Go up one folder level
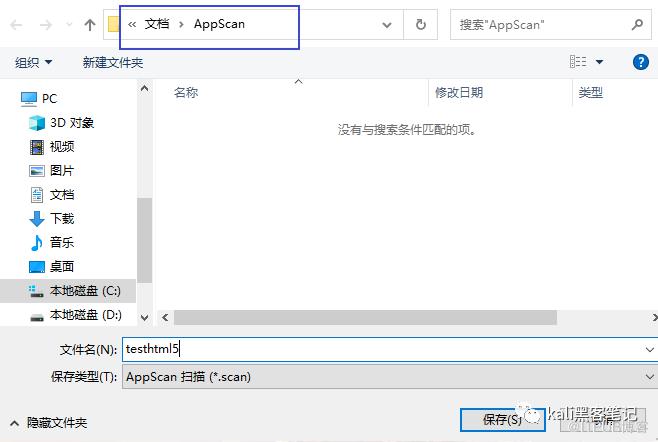Screen dimensions: 658x442 (89, 25)
